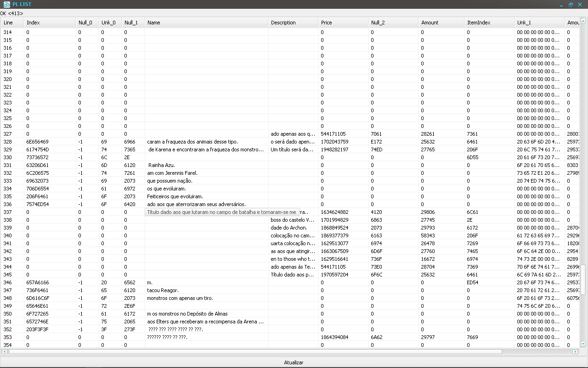Screen dimensions: 588x368
Task: Select price cell 1948282197
Action: click(344, 149)
